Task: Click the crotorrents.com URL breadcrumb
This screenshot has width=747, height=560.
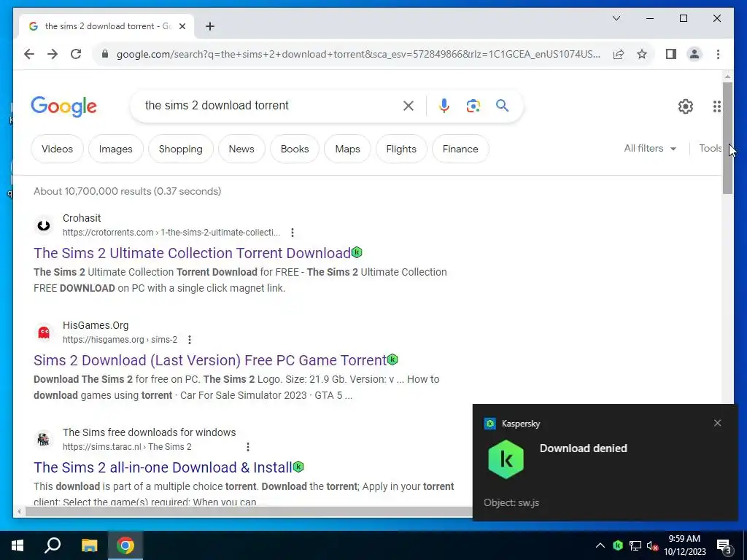Action: point(171,233)
